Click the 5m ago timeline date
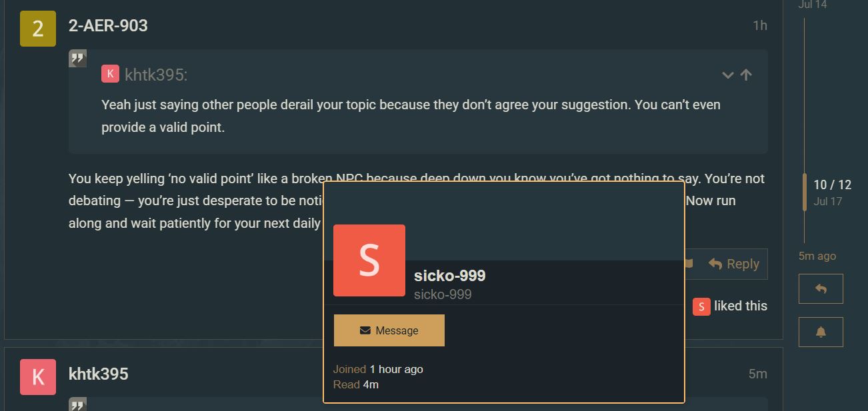The image size is (868, 411). (817, 256)
